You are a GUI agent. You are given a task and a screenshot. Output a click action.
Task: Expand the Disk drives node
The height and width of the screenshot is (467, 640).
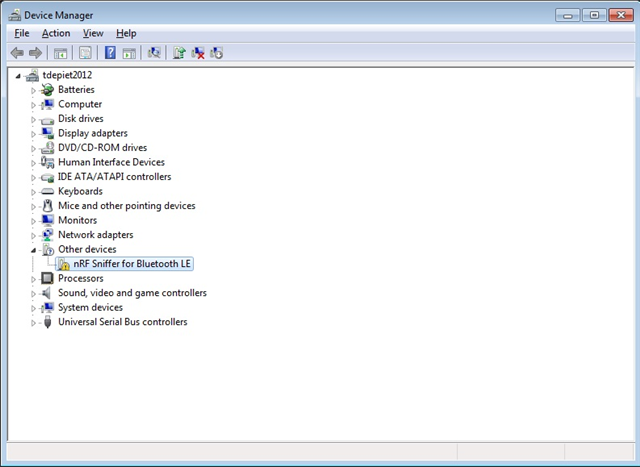tap(33, 119)
